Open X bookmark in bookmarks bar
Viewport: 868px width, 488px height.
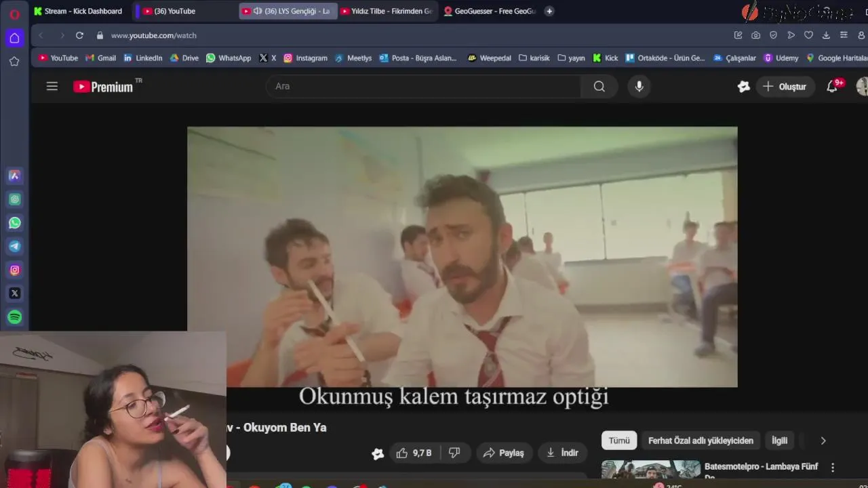(x=267, y=58)
